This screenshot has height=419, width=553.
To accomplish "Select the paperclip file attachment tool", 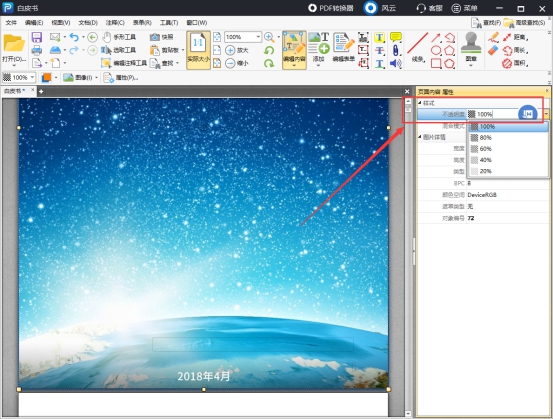I will point(396,50).
